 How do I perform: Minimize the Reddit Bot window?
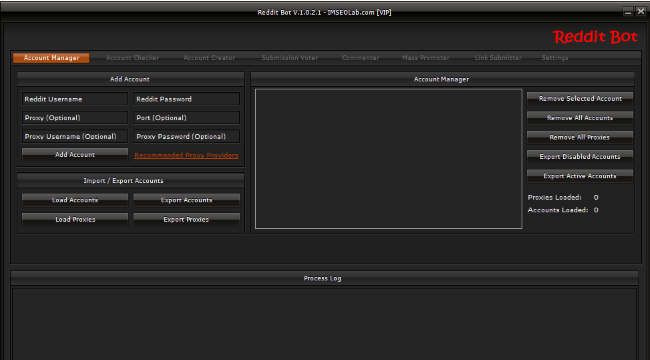[x=628, y=12]
